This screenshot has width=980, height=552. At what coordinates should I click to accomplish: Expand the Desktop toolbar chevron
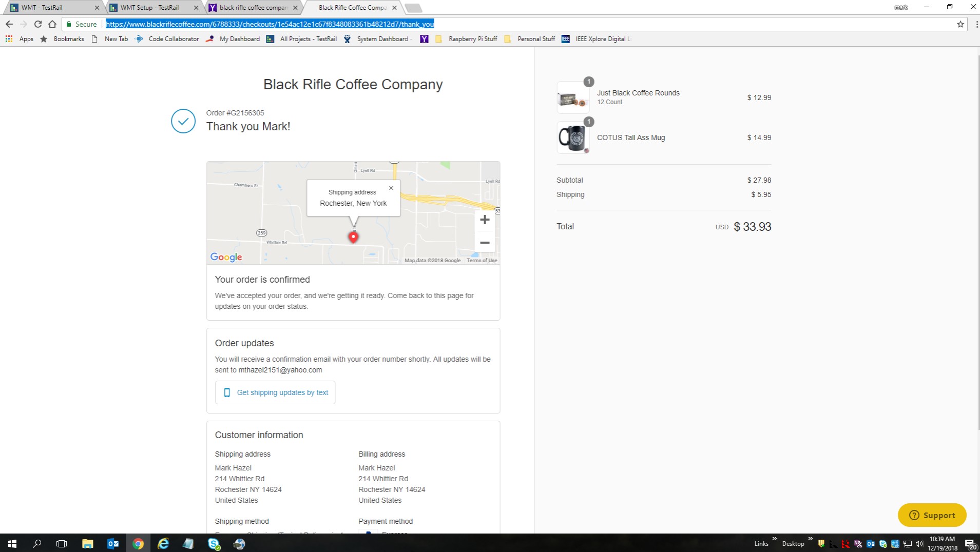point(810,539)
